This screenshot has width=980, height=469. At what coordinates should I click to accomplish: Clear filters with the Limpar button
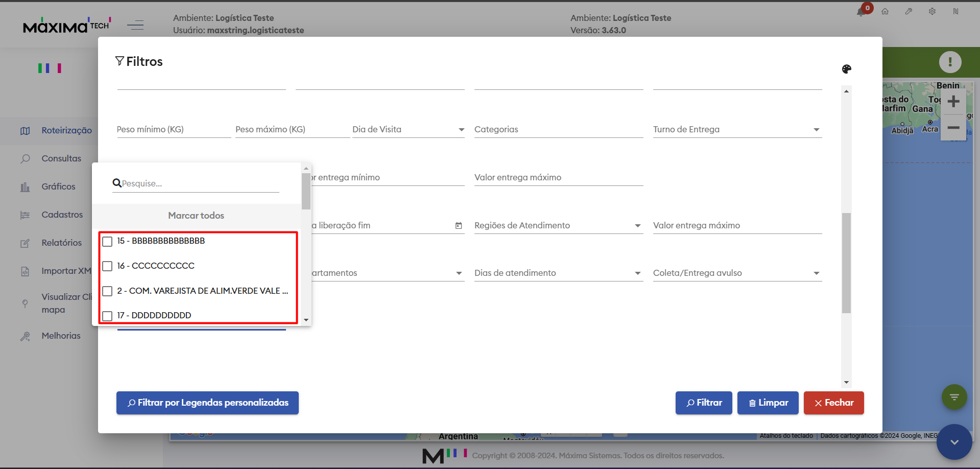coord(768,403)
